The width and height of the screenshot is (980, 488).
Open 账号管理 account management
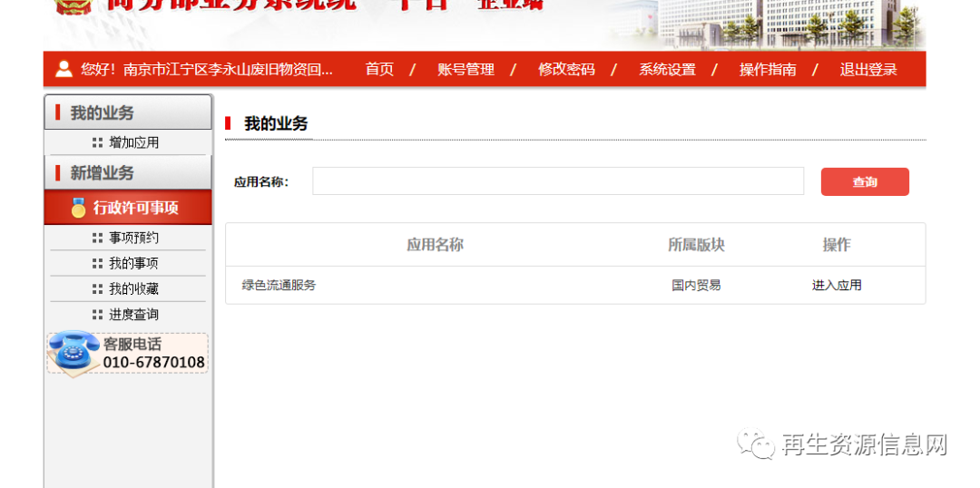465,69
